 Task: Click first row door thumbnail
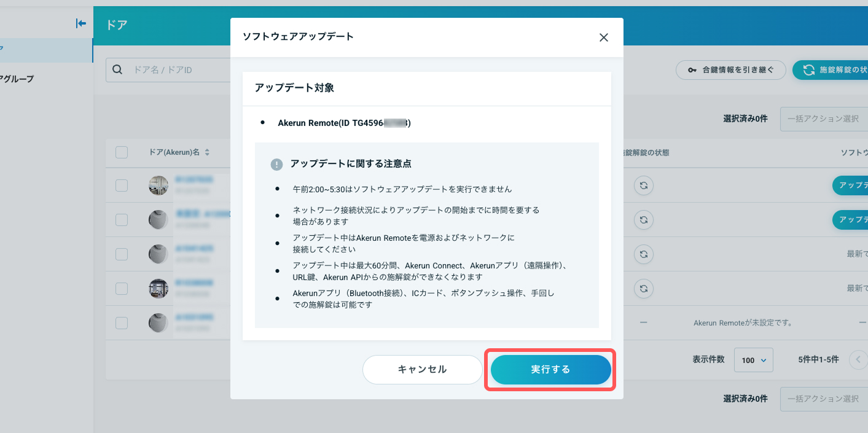(x=158, y=185)
